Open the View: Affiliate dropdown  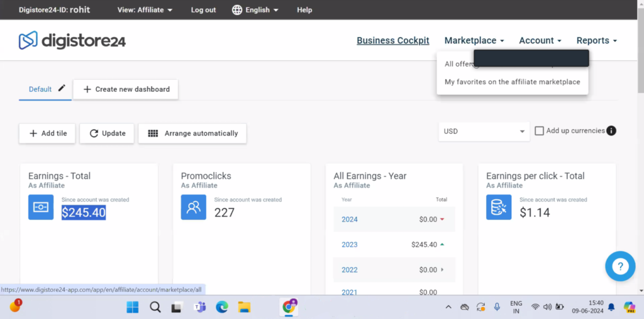pyautogui.click(x=145, y=10)
